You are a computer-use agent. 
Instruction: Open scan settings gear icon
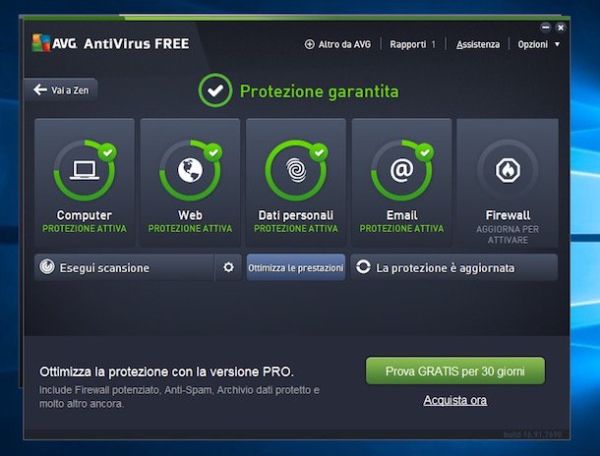pos(228,267)
